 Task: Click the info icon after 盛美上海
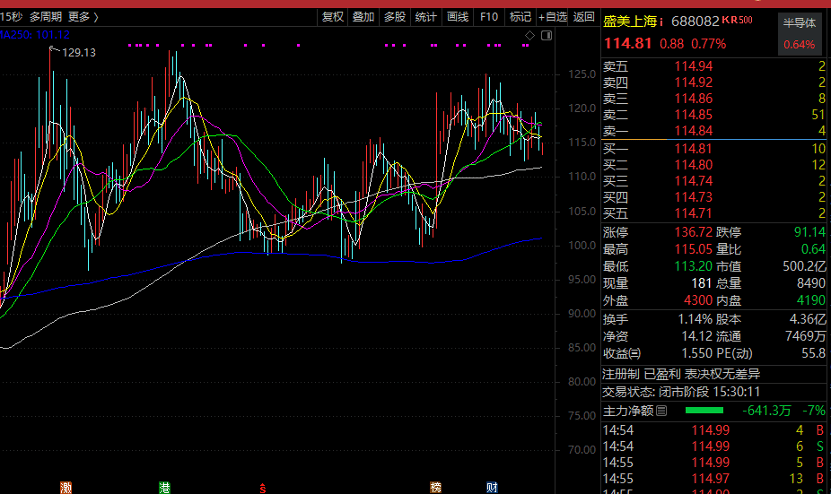point(661,22)
